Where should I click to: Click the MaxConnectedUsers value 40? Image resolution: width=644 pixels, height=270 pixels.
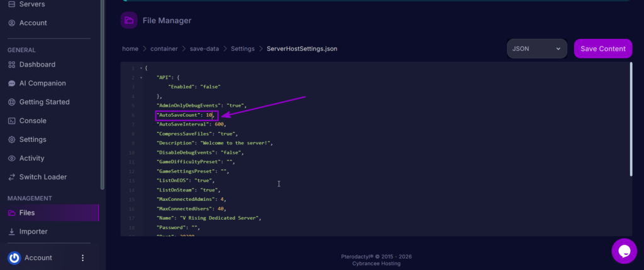(221, 209)
